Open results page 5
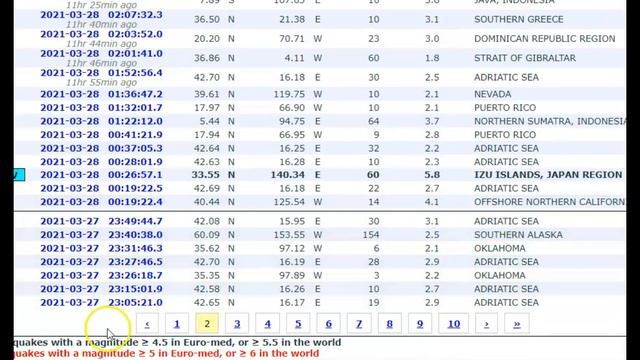 tap(298, 324)
